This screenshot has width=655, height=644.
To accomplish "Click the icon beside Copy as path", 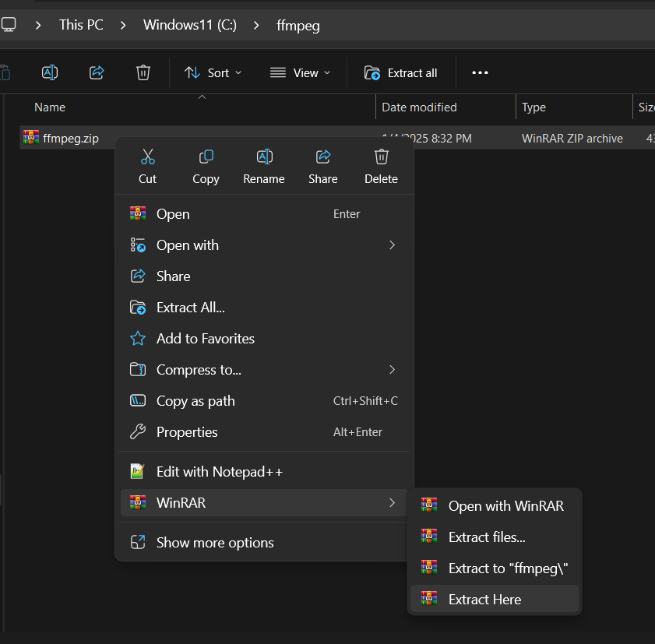I will pyautogui.click(x=138, y=400).
